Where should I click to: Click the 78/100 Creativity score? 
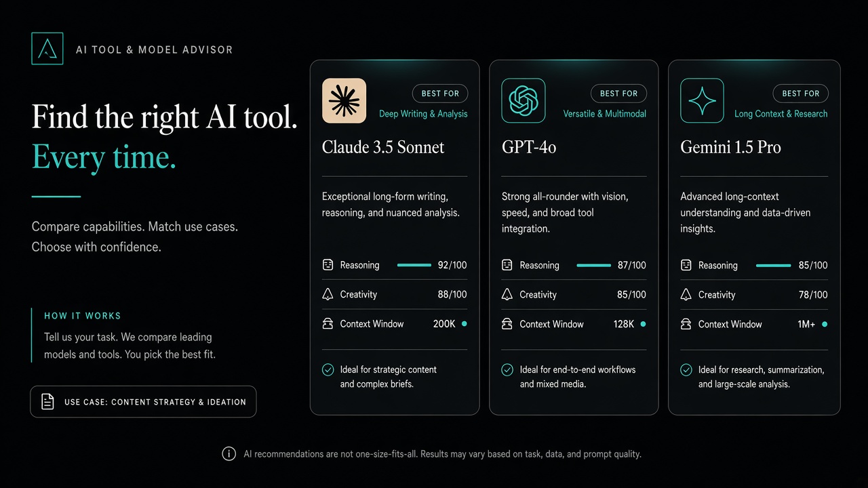pos(813,295)
